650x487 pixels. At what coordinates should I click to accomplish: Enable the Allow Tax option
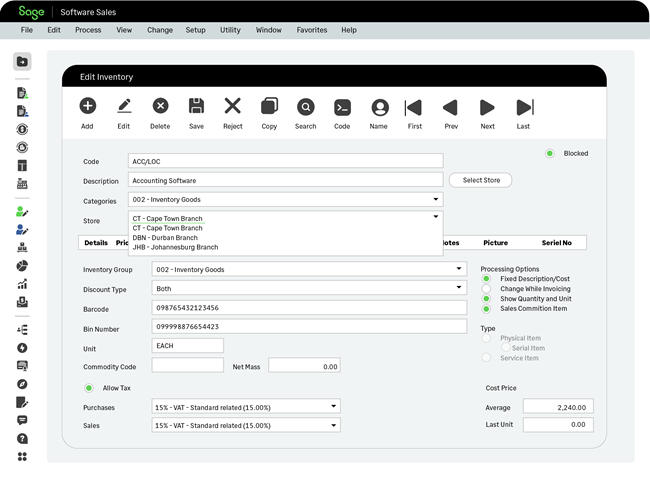(89, 387)
